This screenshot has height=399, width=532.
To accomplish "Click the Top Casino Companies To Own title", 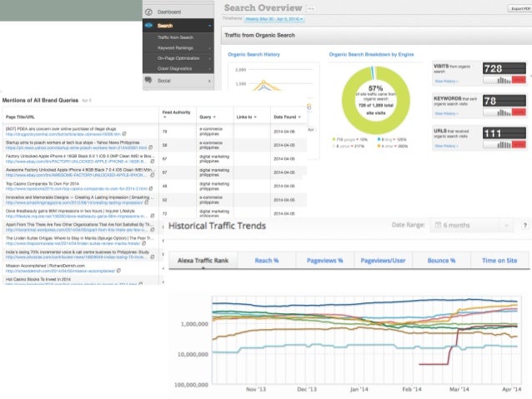I will pos(42,183).
